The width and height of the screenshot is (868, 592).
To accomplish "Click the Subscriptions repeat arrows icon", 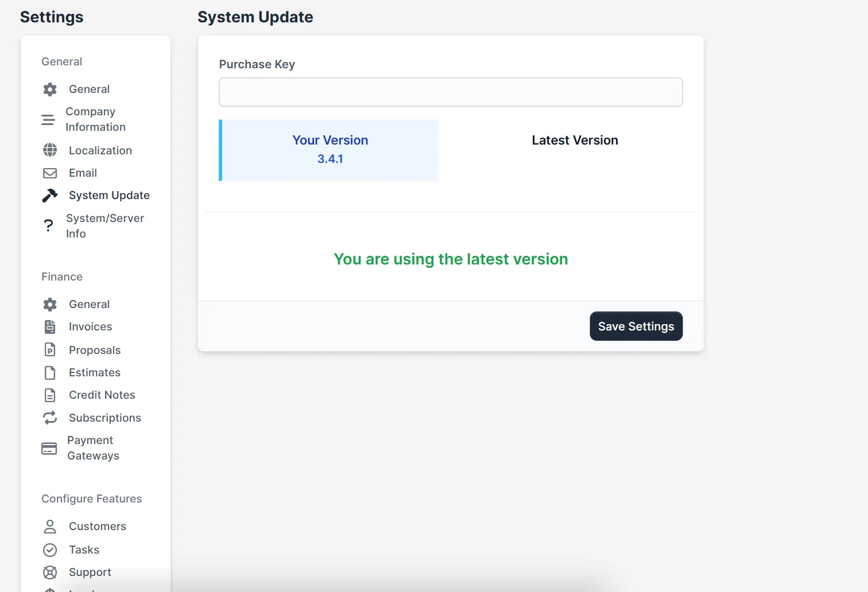I will pos(50,418).
